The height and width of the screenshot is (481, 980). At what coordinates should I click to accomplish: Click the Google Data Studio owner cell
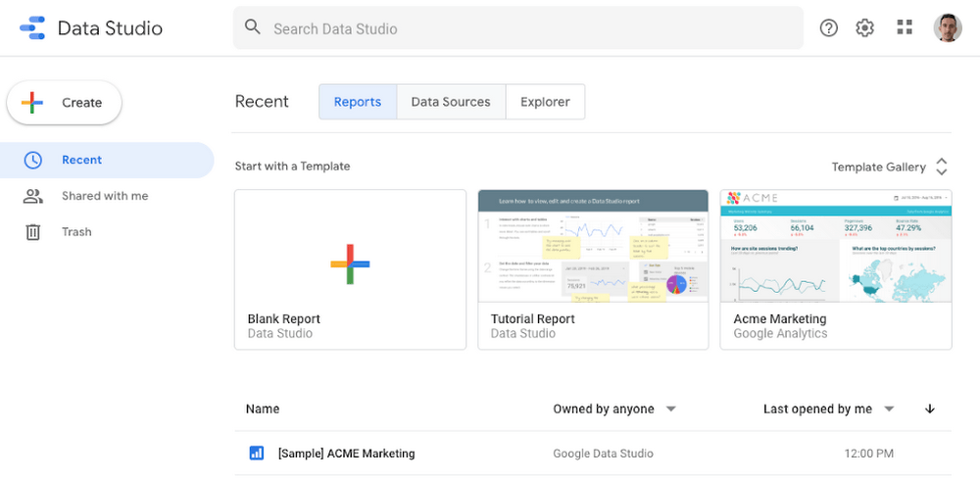603,454
